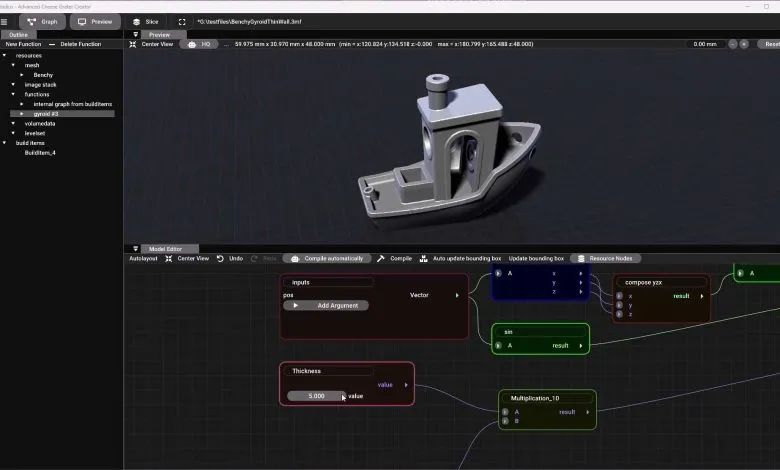Expand the Benchy mesh tree item

pos(22,75)
